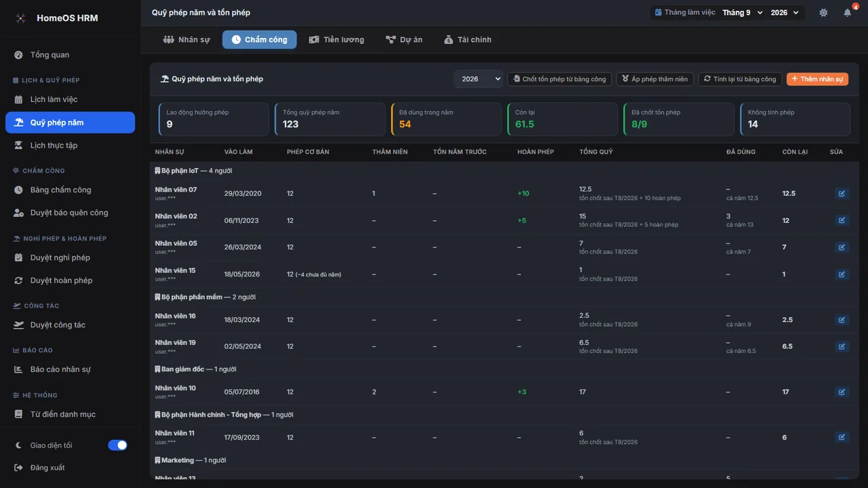Go to Tổng quan in sidebar
868x488 pixels.
71,55
